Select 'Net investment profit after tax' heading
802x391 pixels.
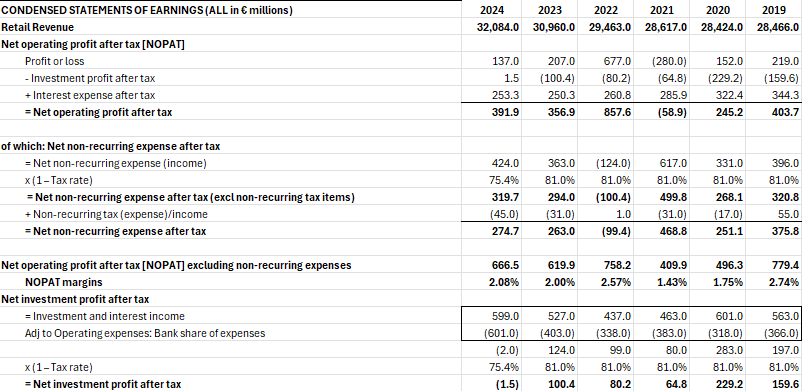(76, 299)
